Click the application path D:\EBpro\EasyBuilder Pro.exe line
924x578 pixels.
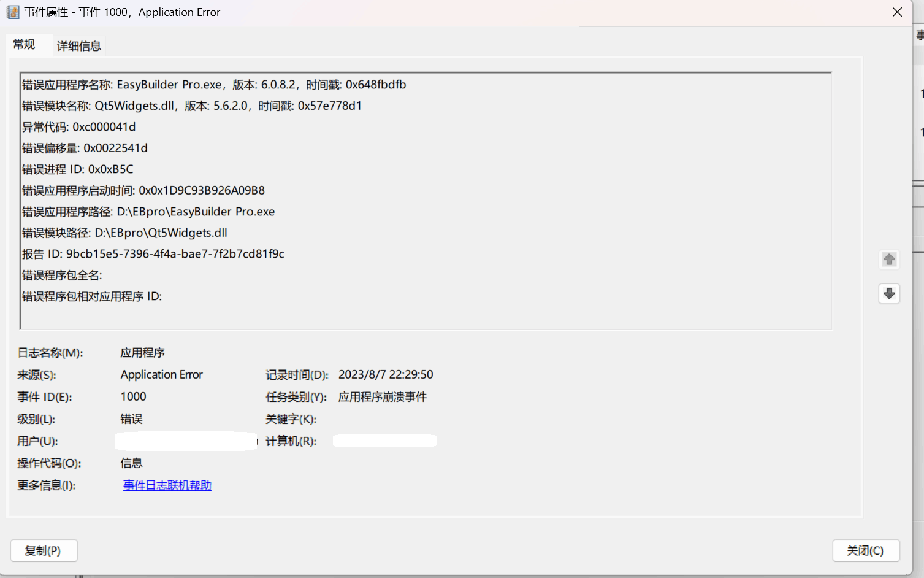[x=148, y=212]
